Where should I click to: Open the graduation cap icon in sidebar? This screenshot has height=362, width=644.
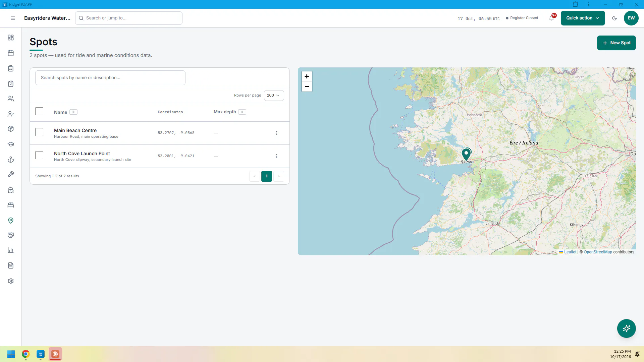(11, 144)
